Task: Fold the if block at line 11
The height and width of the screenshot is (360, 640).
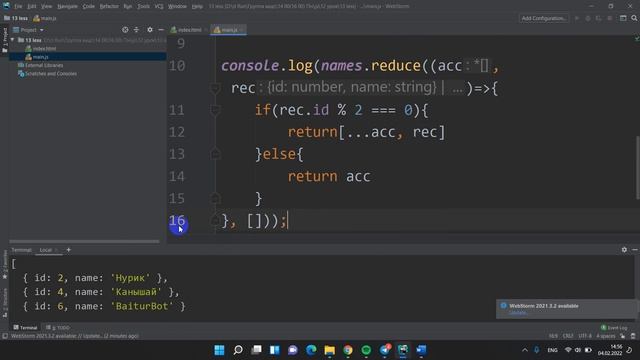Action: pyautogui.click(x=215, y=110)
